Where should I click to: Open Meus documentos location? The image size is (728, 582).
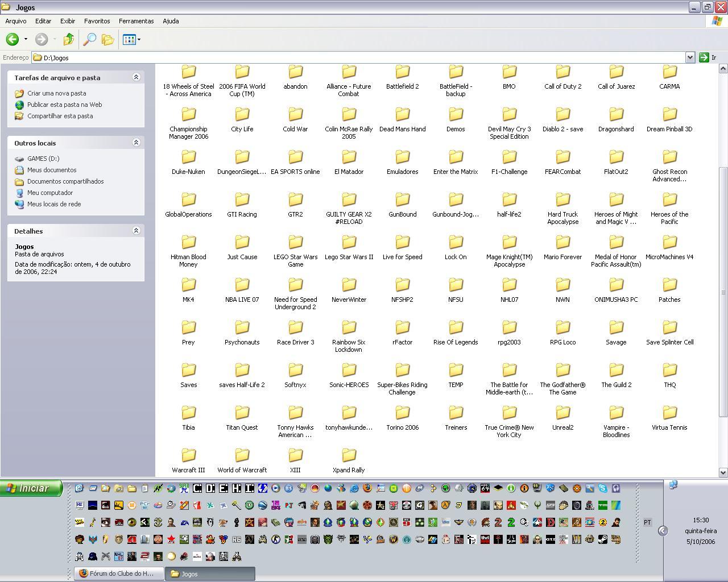point(52,170)
